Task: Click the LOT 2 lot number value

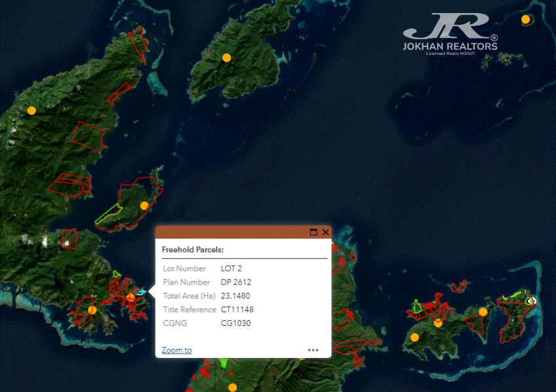Action: click(x=232, y=269)
